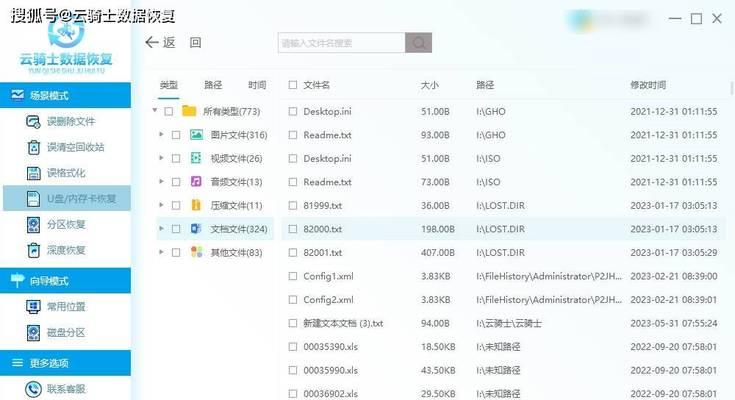Expand the 音频文件 tree arrow

pos(161,181)
